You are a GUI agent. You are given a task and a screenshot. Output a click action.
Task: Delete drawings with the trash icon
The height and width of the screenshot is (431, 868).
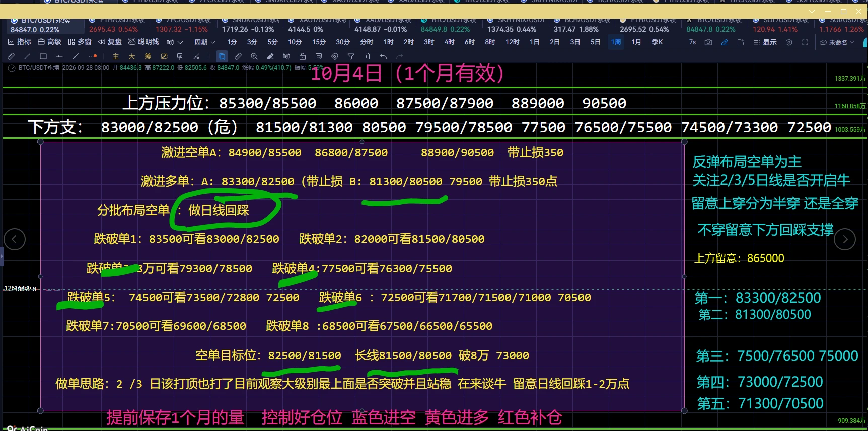[x=367, y=56]
